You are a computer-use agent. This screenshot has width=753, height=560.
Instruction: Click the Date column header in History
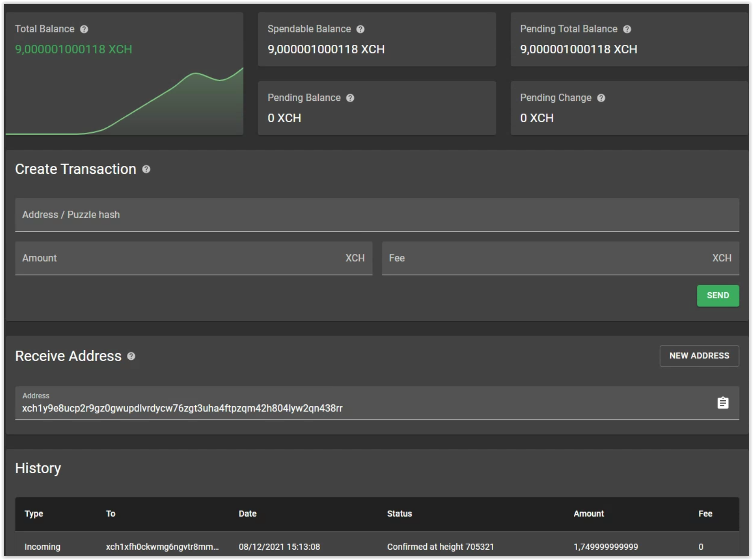click(248, 514)
